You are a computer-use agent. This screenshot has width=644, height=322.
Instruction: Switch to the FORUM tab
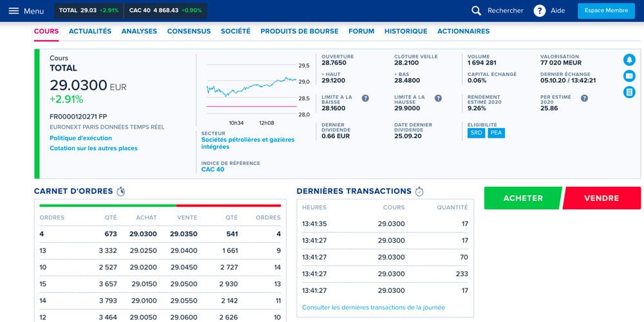click(x=361, y=31)
